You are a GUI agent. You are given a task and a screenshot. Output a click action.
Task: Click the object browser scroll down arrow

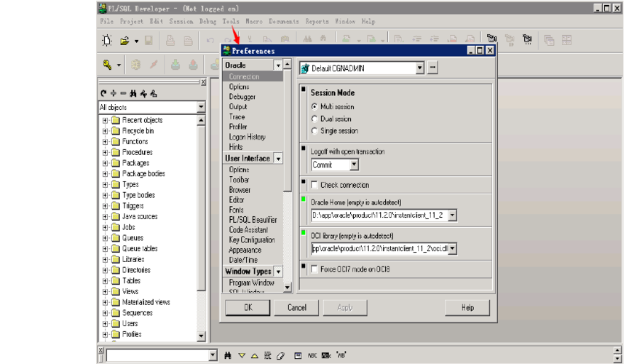coord(201,336)
